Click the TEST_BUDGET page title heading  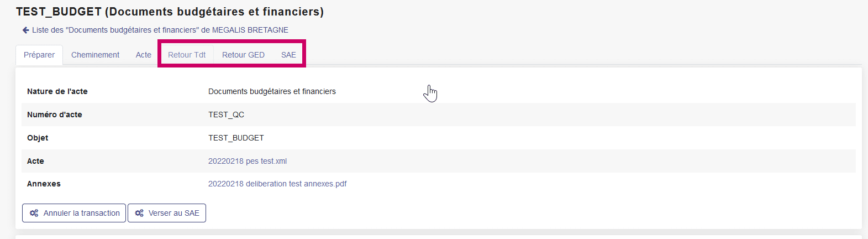coord(170,12)
